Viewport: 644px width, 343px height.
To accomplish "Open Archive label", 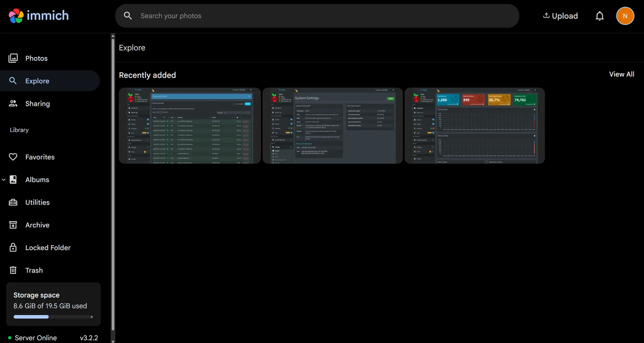I will 38,225.
